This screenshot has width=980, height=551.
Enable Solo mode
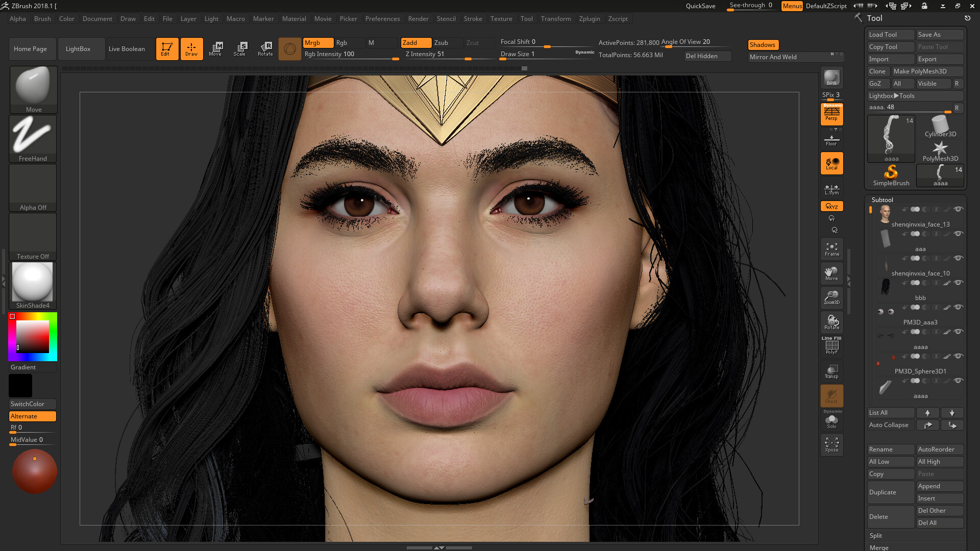pyautogui.click(x=831, y=420)
